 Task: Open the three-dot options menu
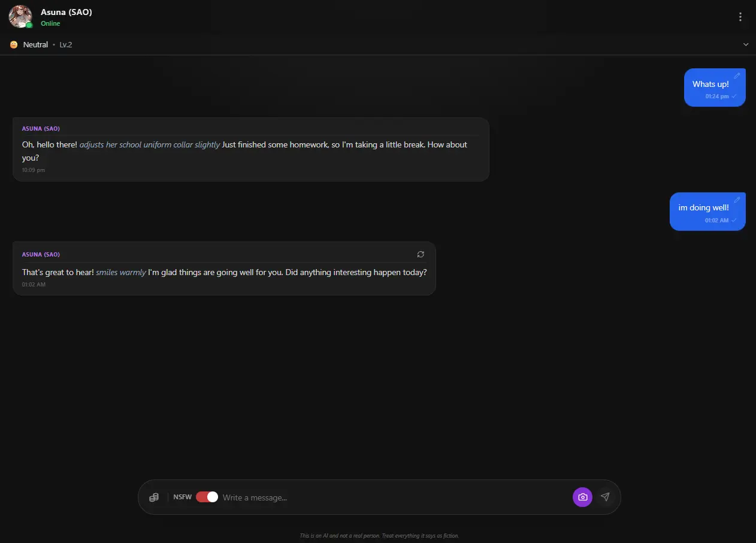(740, 16)
